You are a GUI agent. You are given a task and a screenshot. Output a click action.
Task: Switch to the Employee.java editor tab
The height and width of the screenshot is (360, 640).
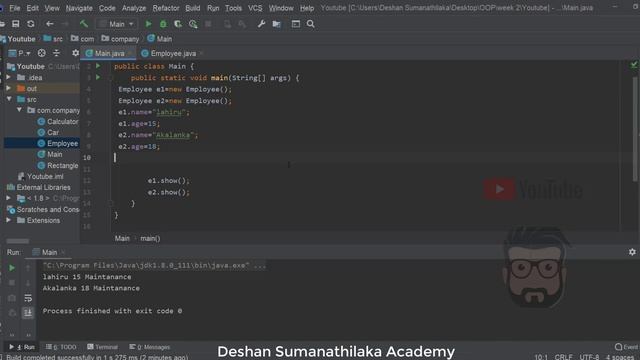(173, 53)
